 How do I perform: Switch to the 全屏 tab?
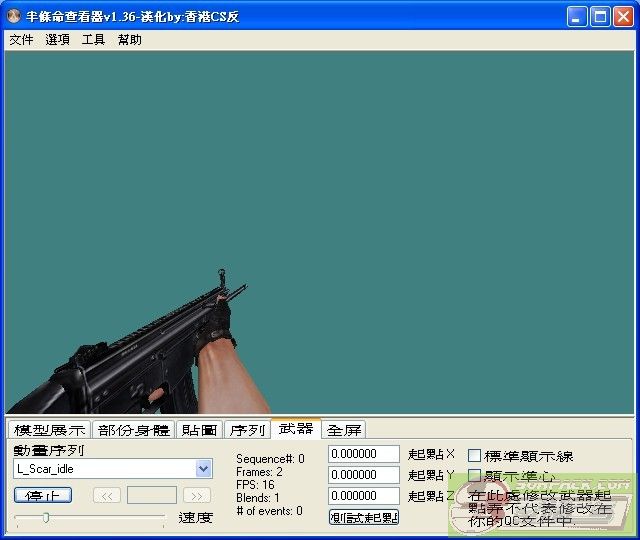344,430
